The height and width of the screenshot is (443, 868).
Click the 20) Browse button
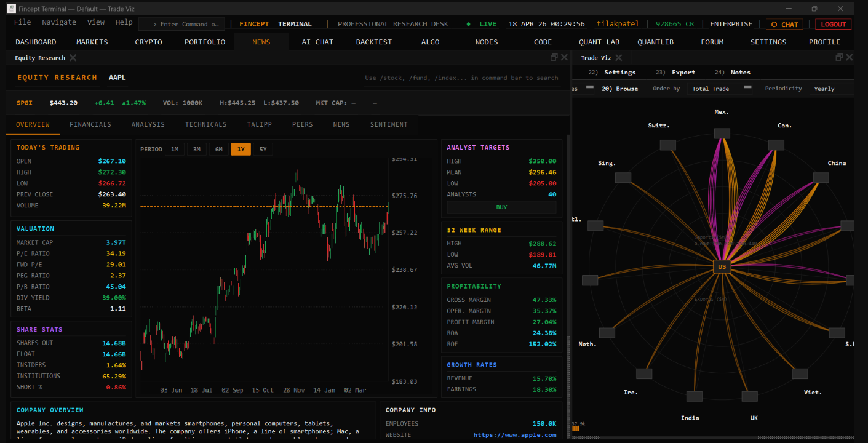pos(619,89)
